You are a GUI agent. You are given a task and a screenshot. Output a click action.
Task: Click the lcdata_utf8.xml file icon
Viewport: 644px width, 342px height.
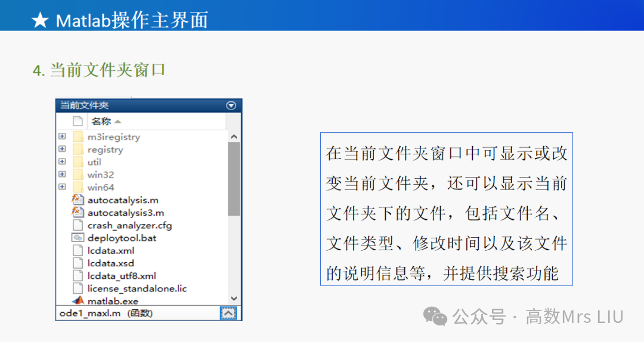[x=78, y=276]
